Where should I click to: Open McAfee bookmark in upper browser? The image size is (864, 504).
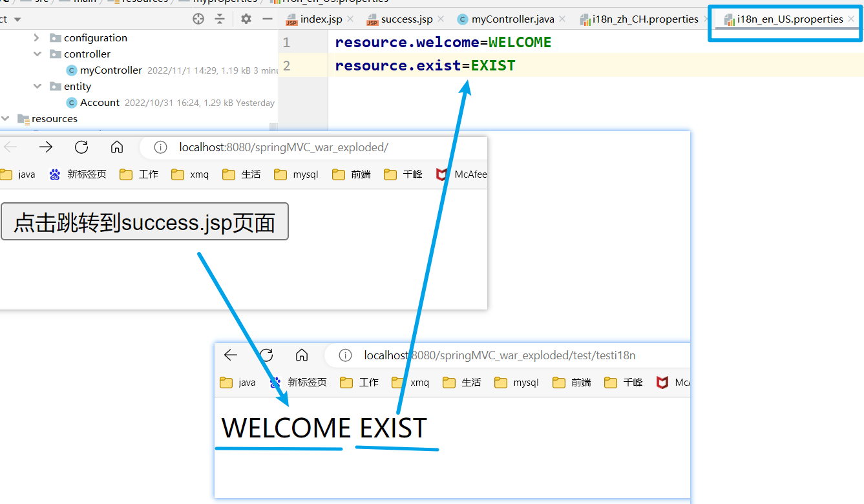461,174
